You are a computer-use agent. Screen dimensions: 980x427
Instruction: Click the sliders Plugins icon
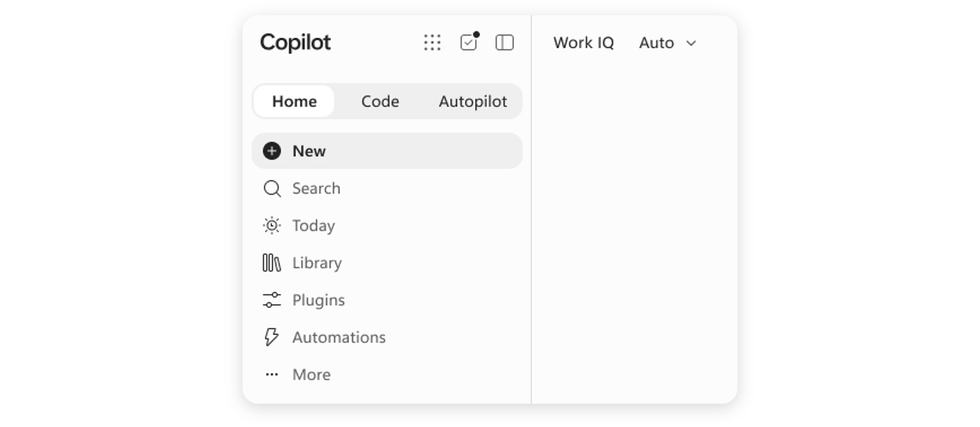pos(272,300)
